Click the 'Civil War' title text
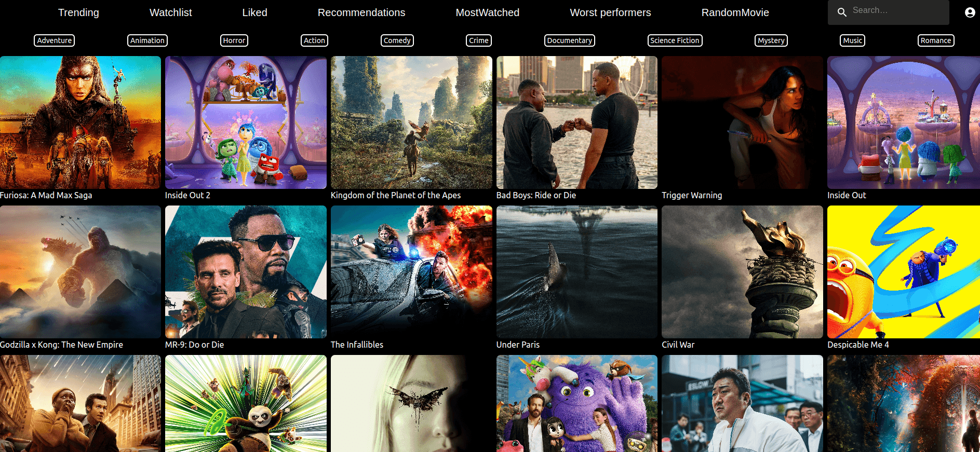 click(678, 345)
